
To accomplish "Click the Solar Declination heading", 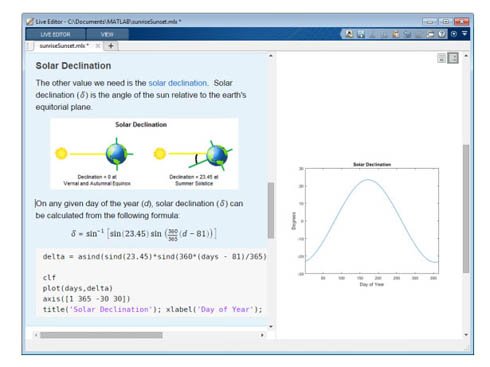I will (x=73, y=66).
